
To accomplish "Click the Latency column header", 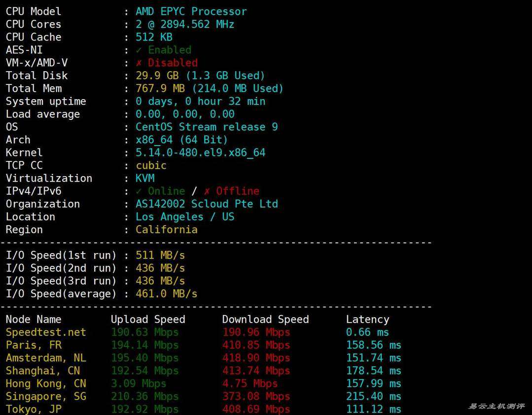I will tap(367, 319).
